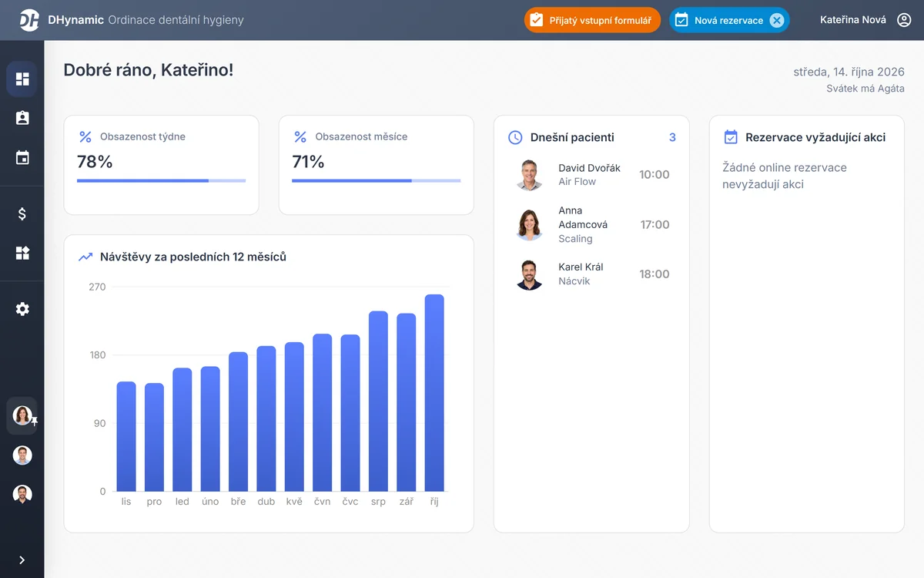
Task: Open the user account icon
Action: point(905,20)
